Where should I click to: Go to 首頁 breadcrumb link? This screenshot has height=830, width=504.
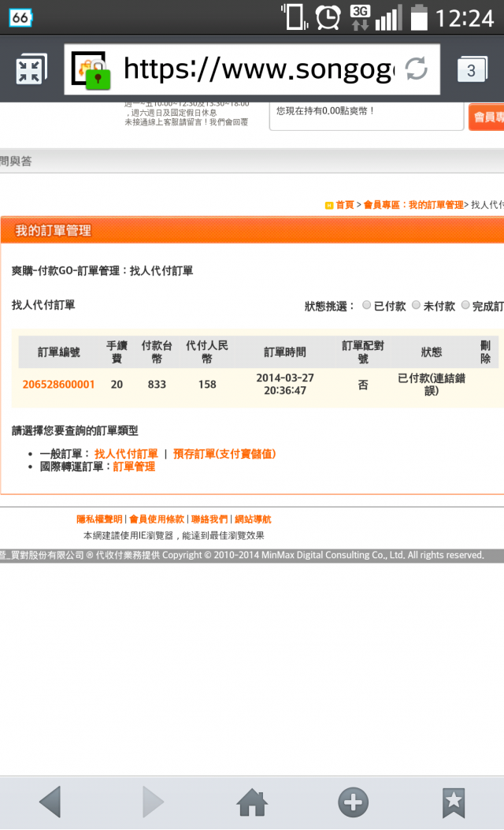[x=345, y=205]
